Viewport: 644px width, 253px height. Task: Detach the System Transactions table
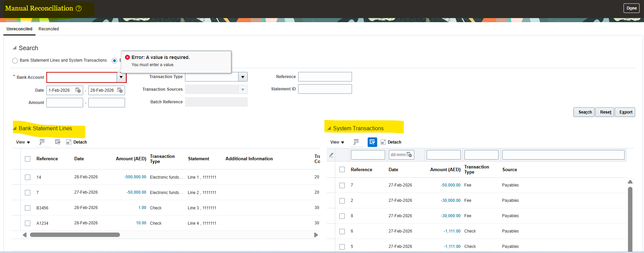[391, 142]
